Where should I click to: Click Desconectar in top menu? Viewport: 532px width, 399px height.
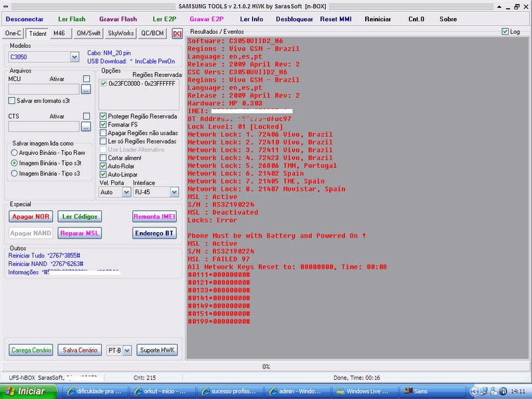(x=25, y=19)
